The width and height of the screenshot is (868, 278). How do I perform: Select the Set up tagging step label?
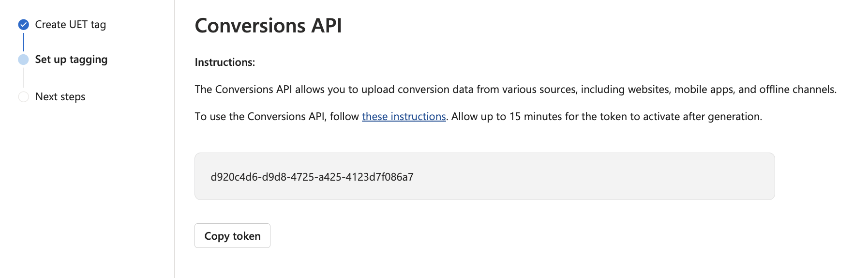click(71, 60)
